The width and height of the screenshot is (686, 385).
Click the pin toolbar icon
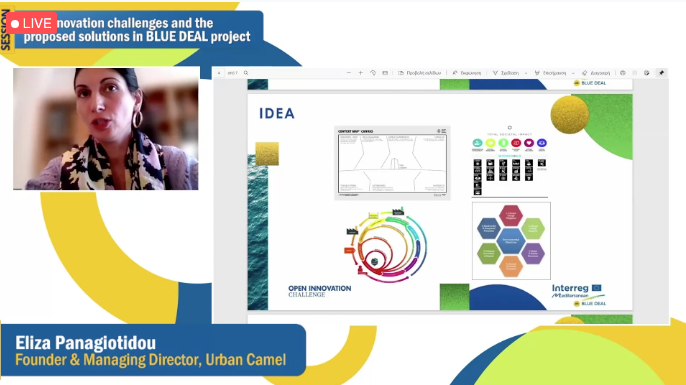pos(661,73)
